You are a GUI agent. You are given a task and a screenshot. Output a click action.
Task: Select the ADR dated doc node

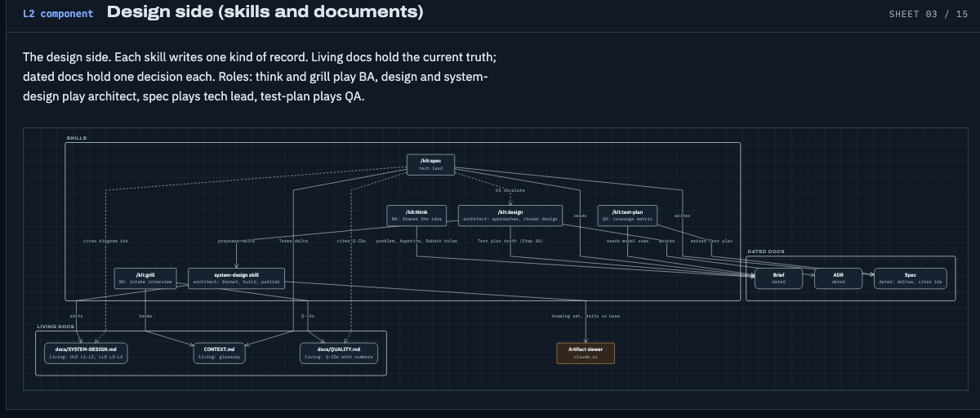click(x=838, y=278)
